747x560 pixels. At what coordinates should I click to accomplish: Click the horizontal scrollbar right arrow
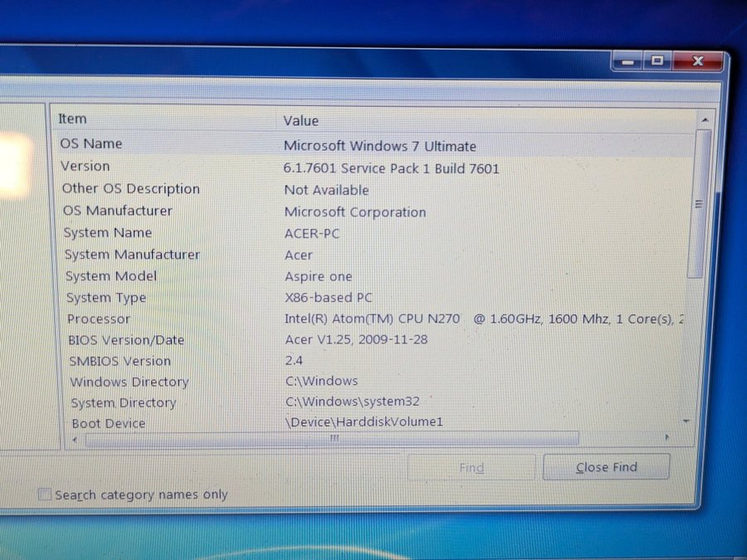pos(666,437)
